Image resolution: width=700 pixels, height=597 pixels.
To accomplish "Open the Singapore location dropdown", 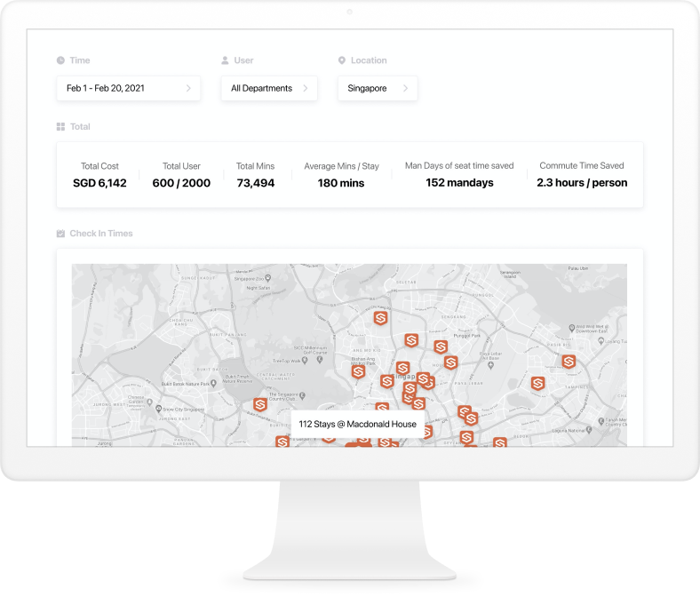I will (x=378, y=88).
